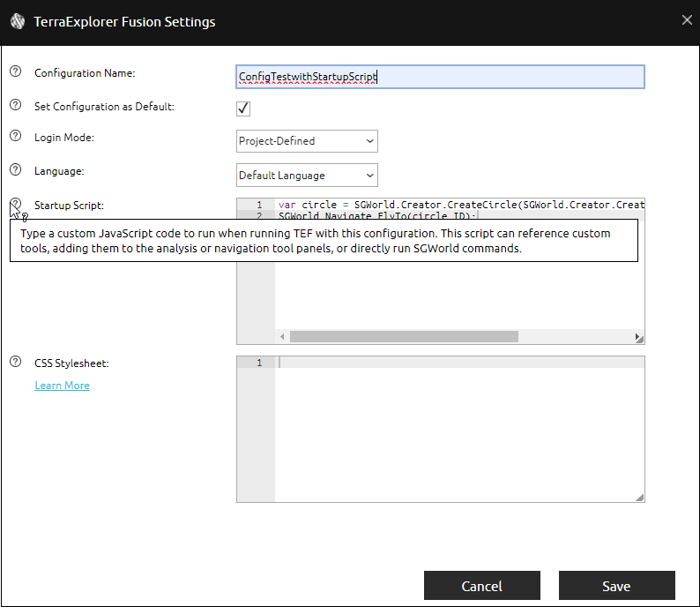Click the help icon beside Startup Script

pyautogui.click(x=16, y=204)
